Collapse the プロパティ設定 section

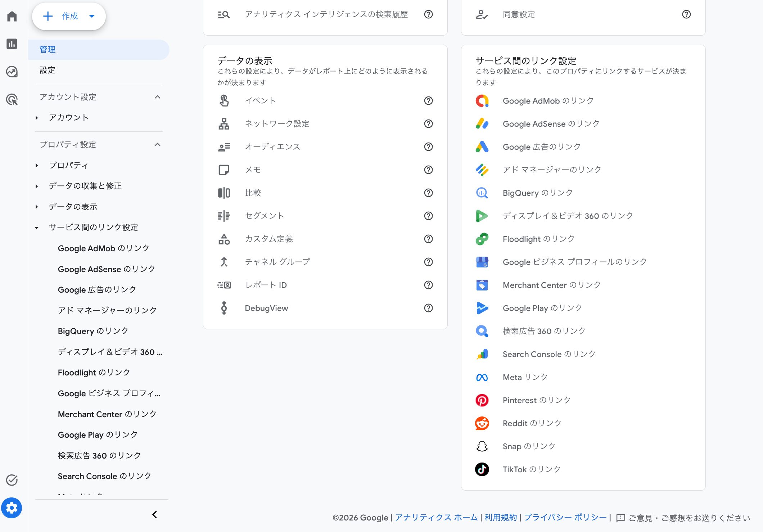click(x=157, y=145)
